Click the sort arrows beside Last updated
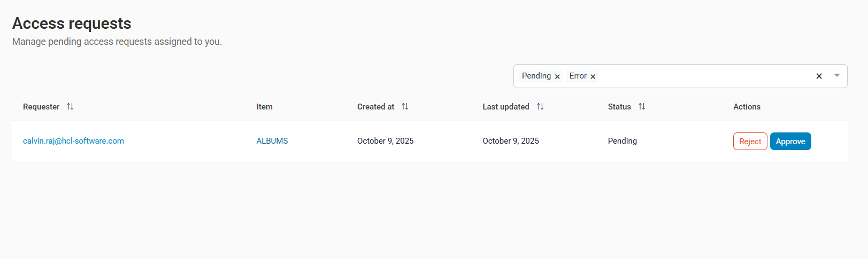The width and height of the screenshot is (868, 259). pyautogui.click(x=540, y=107)
